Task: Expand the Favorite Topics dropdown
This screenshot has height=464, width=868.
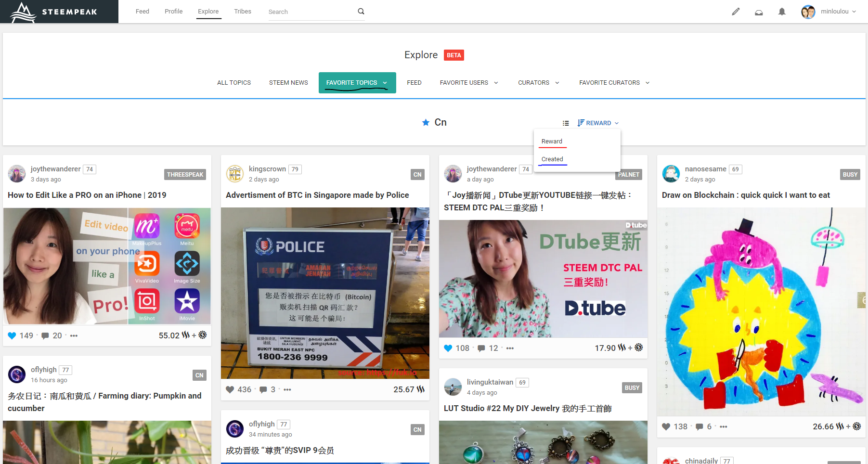Action: 385,83
